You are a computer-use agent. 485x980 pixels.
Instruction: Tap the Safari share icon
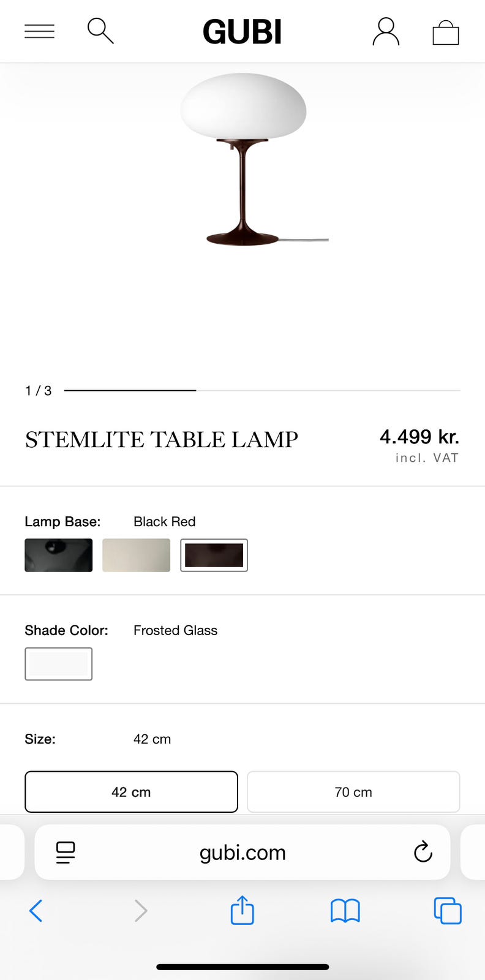pos(242,910)
